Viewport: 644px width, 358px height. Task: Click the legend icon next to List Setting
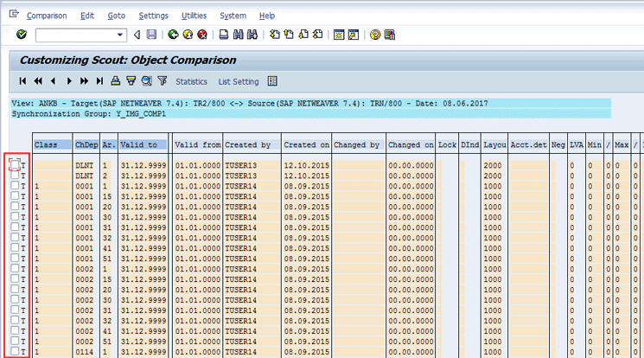(x=273, y=81)
